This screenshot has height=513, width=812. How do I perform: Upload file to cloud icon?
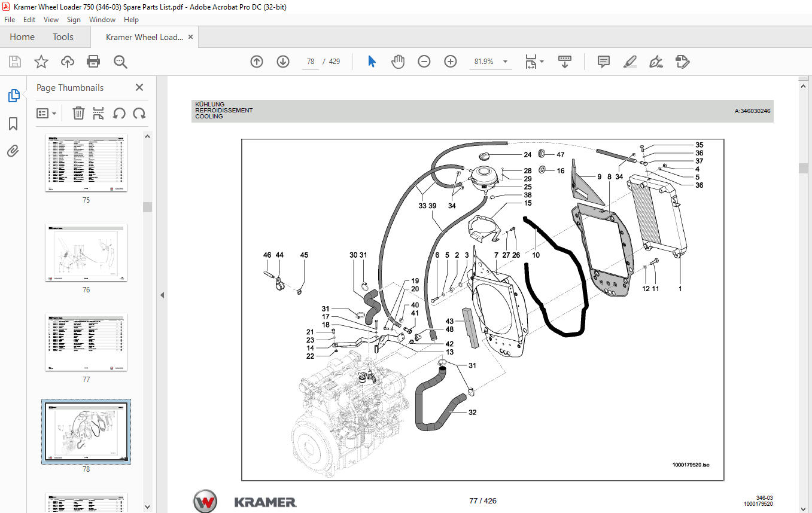(x=68, y=62)
